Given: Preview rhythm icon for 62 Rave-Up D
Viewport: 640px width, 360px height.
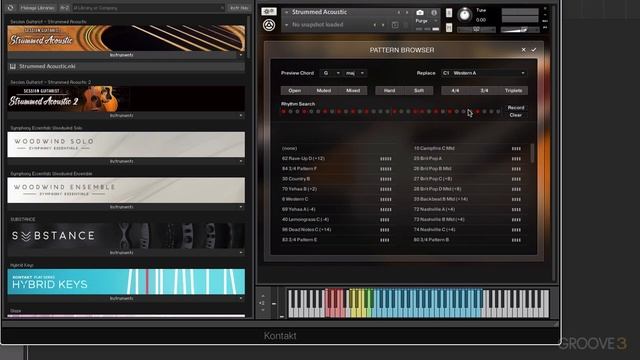Looking at the screenshot, I should (386, 159).
